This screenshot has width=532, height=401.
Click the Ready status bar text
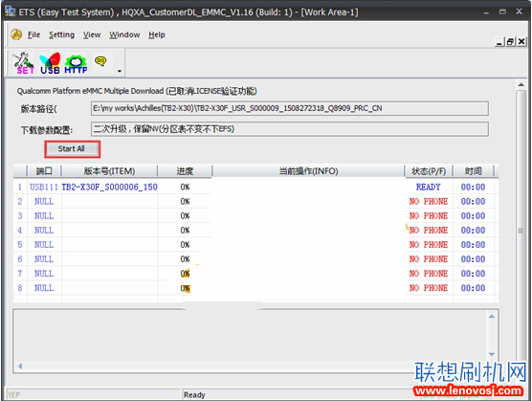pyautogui.click(x=194, y=395)
